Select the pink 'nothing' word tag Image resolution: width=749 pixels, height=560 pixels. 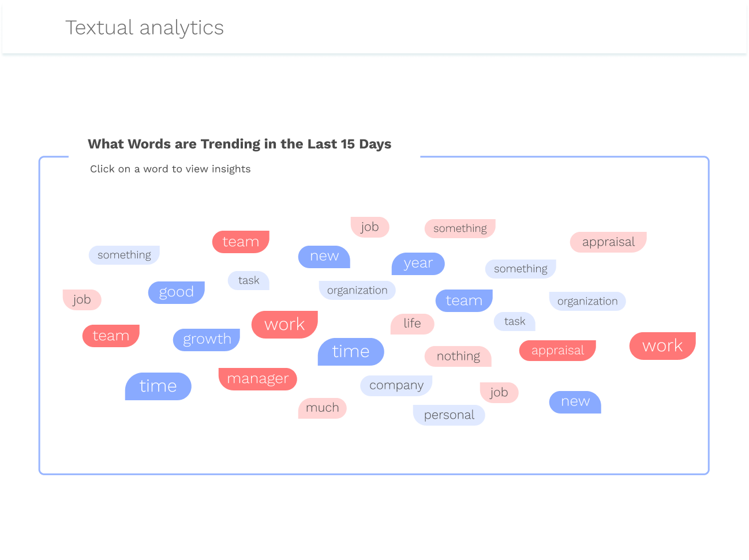(x=458, y=356)
